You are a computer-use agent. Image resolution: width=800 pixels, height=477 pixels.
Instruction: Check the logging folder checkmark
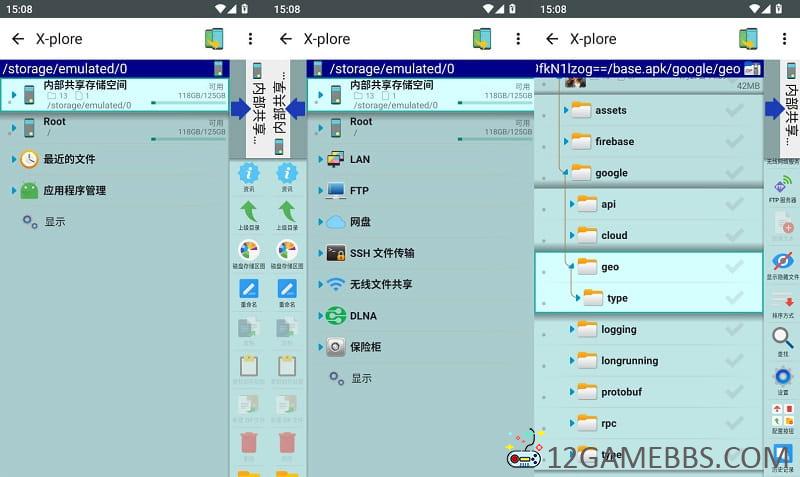point(734,330)
